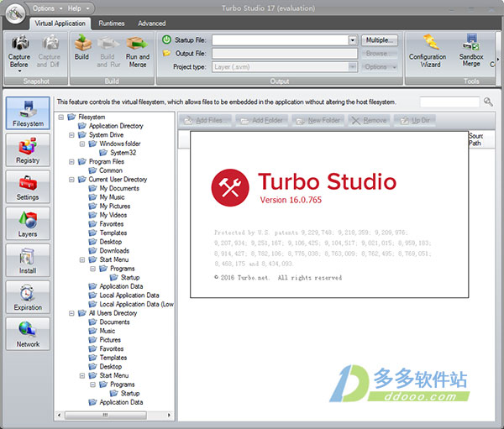Viewport: 504px width, 429px height.
Task: Click the Multiple... button
Action: [380, 39]
